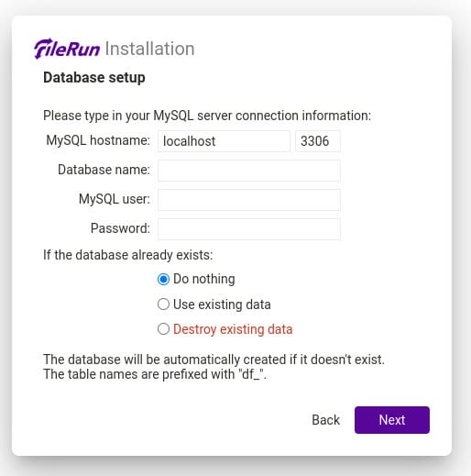Select the Do nothing radio button
This screenshot has height=476, width=471.
pos(163,279)
